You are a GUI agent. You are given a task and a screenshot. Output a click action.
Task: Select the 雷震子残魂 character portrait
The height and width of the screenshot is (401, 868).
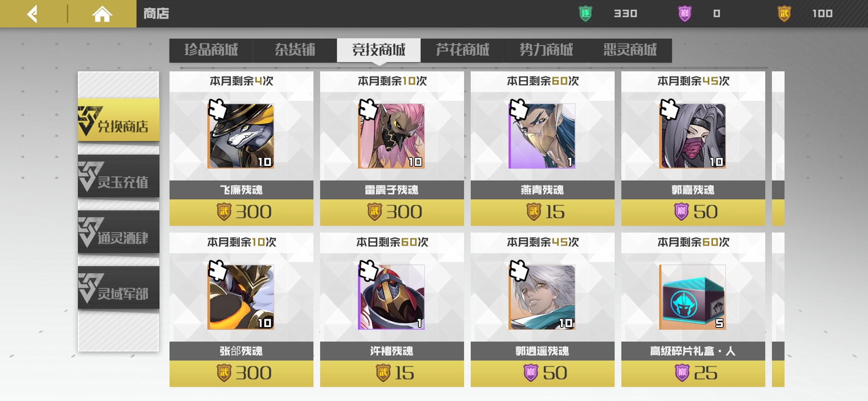391,136
